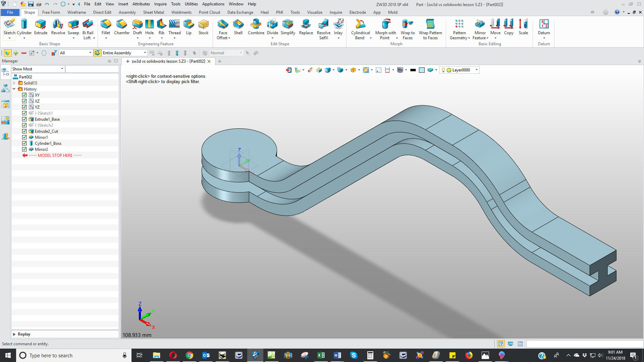Switch to the Wireframe ribbon tab
The height and width of the screenshot is (362, 644).
76,12
